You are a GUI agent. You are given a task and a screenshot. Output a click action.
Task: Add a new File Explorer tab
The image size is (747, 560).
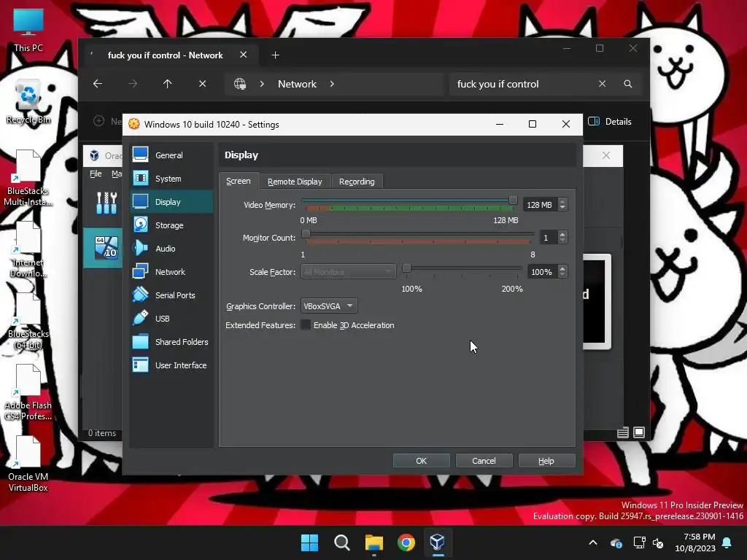(x=275, y=55)
